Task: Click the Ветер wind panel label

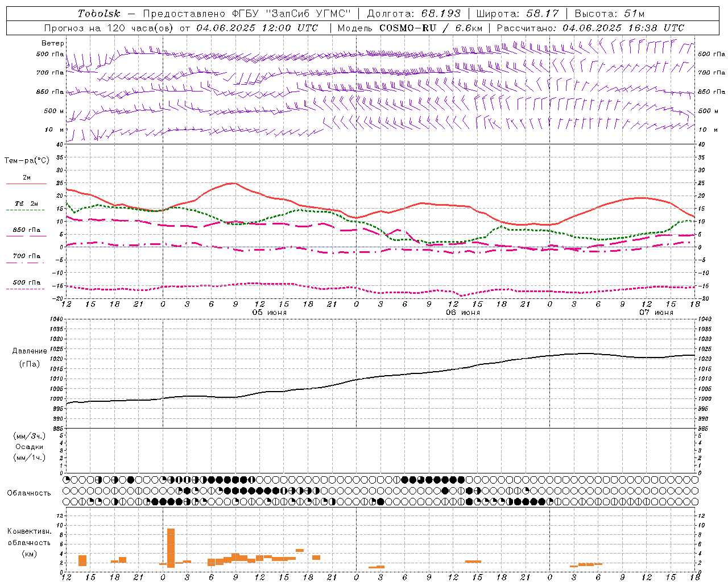Action: (x=53, y=43)
